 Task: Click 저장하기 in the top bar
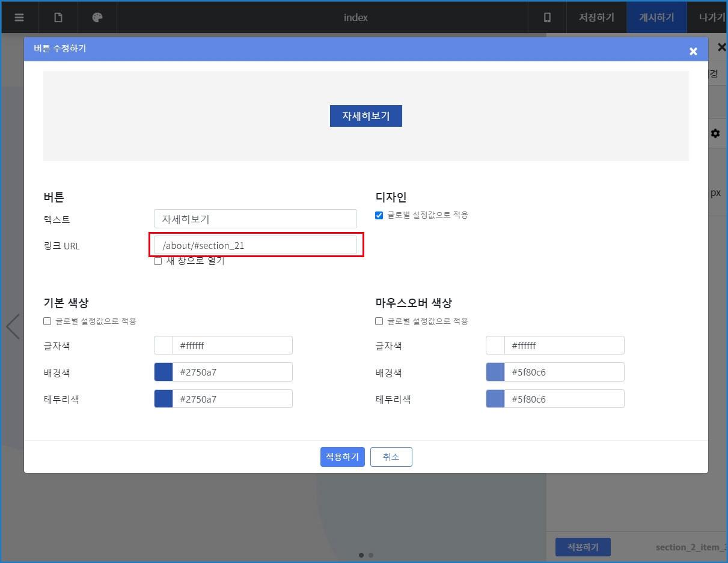coord(596,17)
